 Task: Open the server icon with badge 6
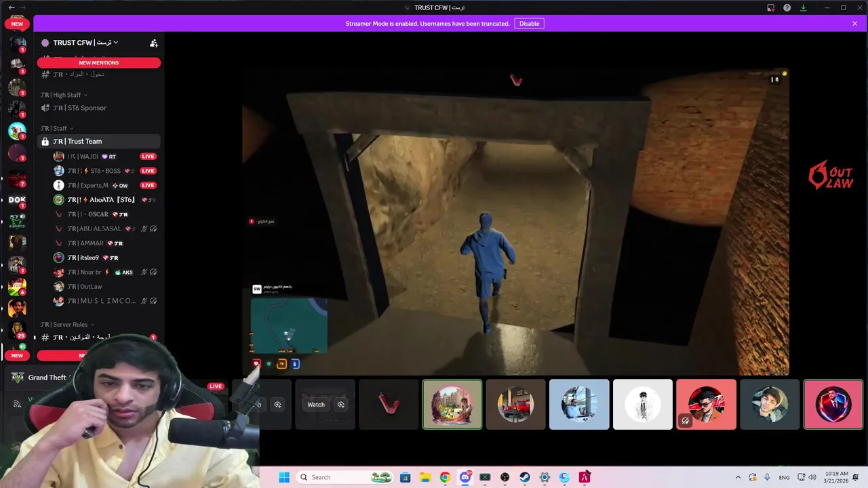[x=17, y=286]
